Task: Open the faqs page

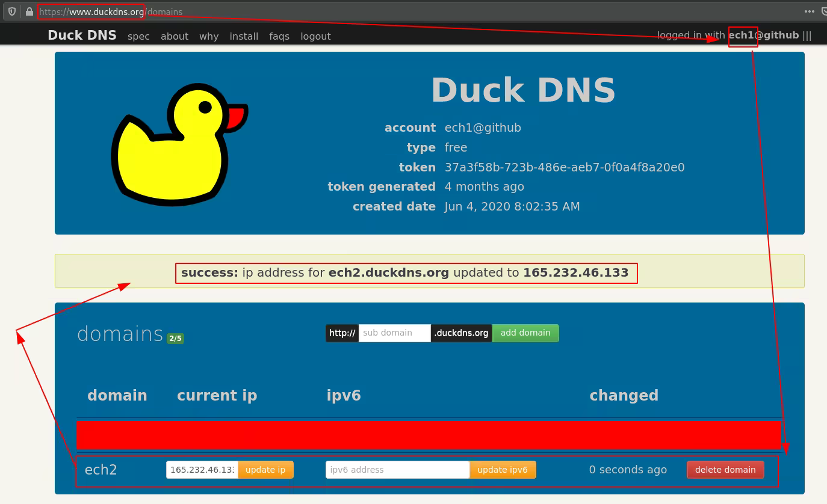Action: pos(279,36)
